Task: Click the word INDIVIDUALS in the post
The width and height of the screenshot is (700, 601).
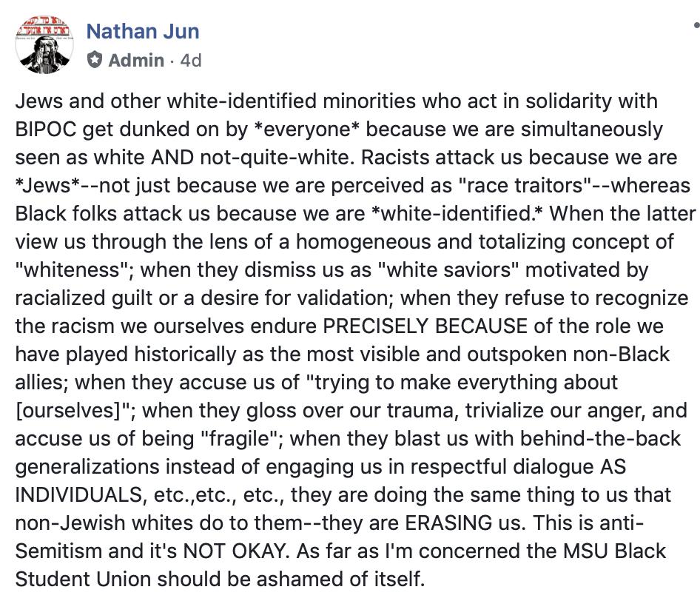Action: pos(78,494)
